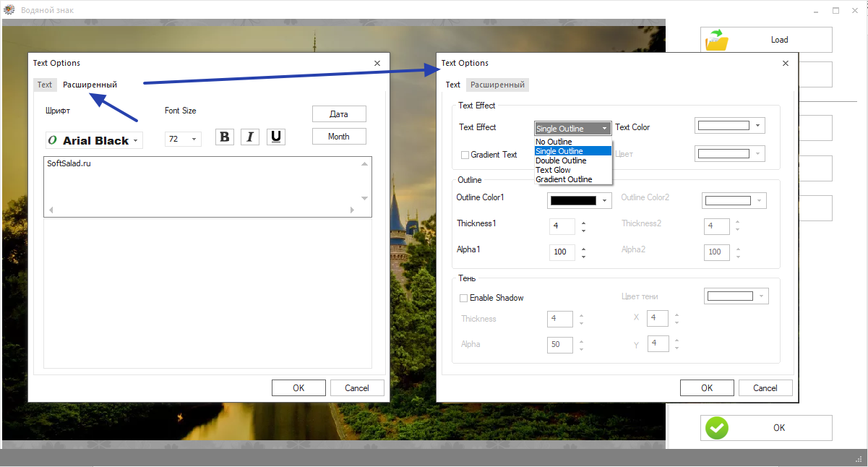
Task: Click the shadow Alpha field showing 50
Action: pos(560,345)
